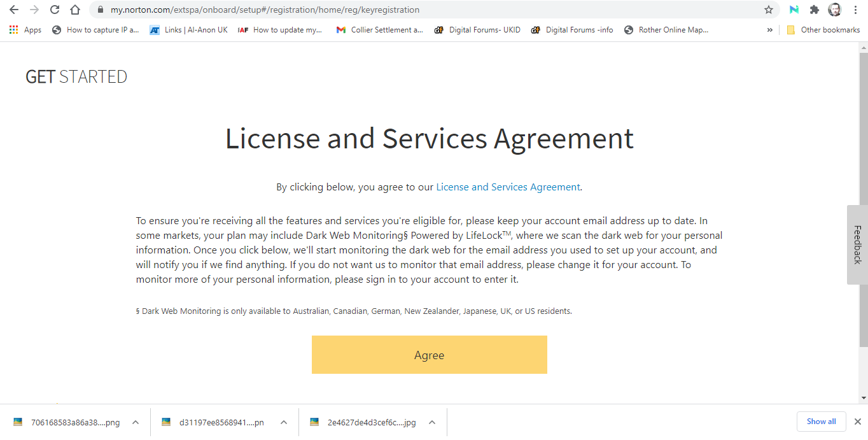
Task: Expand options for the 706168583a86a38 png download
Action: click(136, 422)
